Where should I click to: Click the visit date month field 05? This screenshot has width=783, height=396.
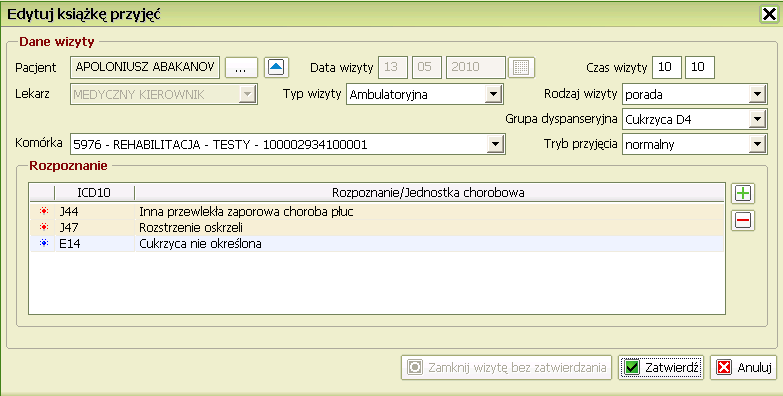[x=427, y=67]
